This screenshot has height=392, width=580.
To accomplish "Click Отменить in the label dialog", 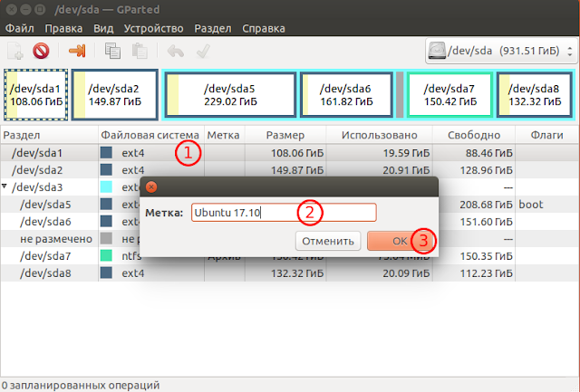I will [328, 241].
